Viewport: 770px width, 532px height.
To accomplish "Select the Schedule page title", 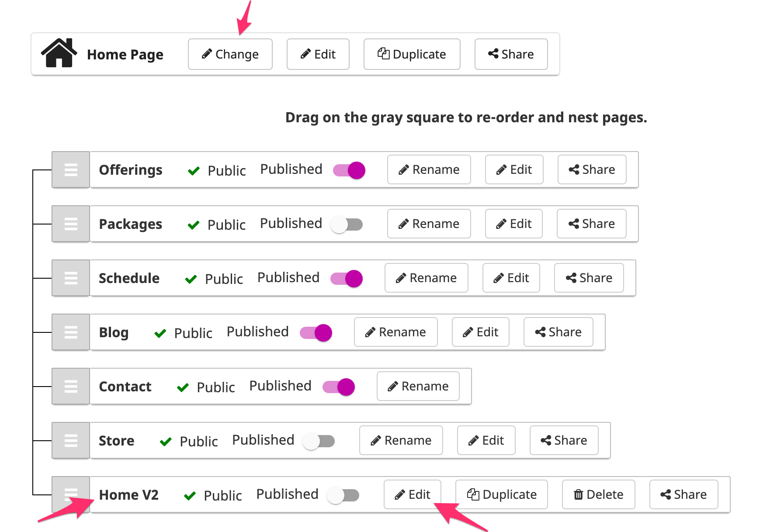I will click(x=129, y=278).
